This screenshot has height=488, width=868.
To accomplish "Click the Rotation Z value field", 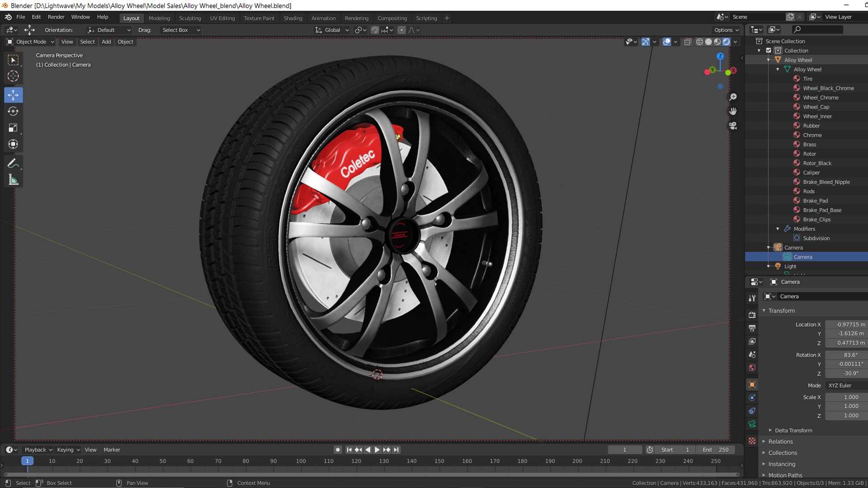I will tap(847, 374).
